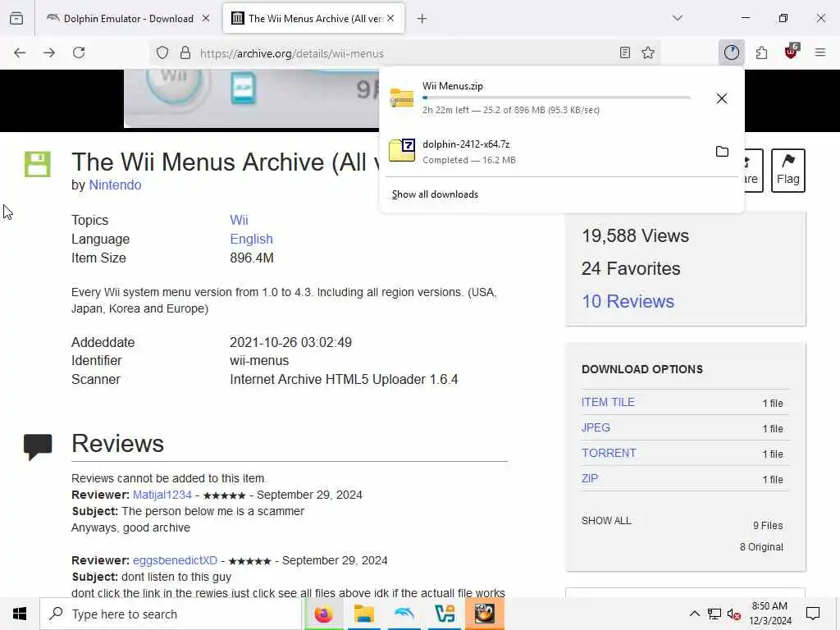
Task: Open the orange taskbar app icon
Action: pyautogui.click(x=485, y=614)
